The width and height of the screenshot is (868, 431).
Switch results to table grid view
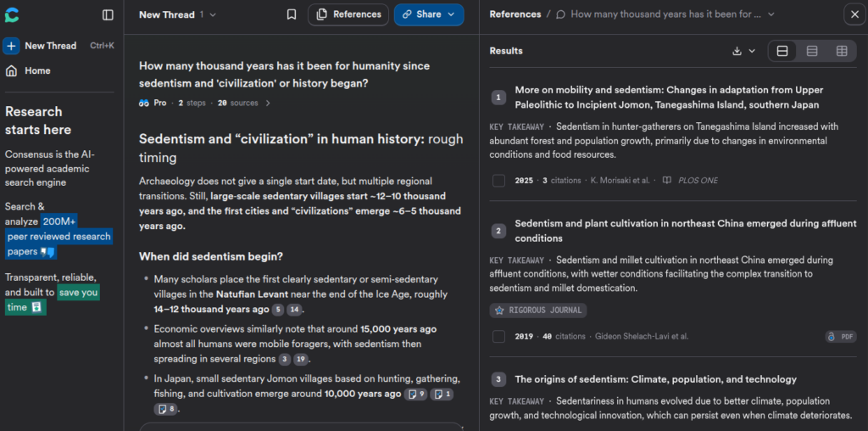(x=842, y=51)
